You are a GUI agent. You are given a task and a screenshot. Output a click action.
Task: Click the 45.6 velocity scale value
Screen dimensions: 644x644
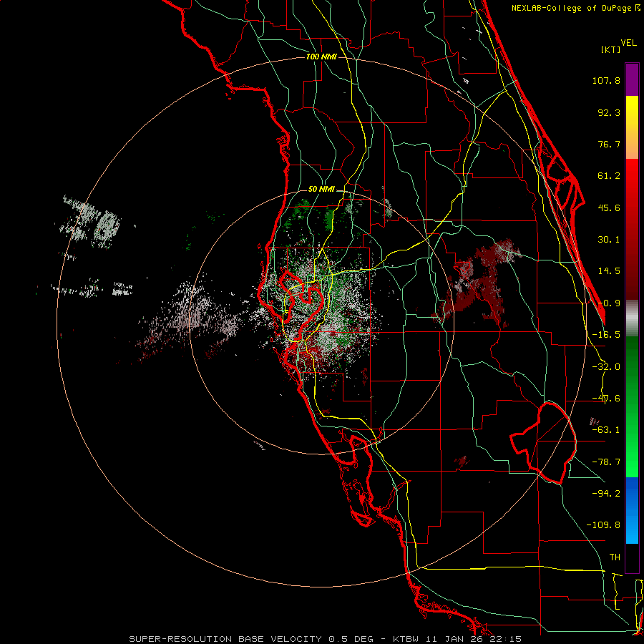609,208
